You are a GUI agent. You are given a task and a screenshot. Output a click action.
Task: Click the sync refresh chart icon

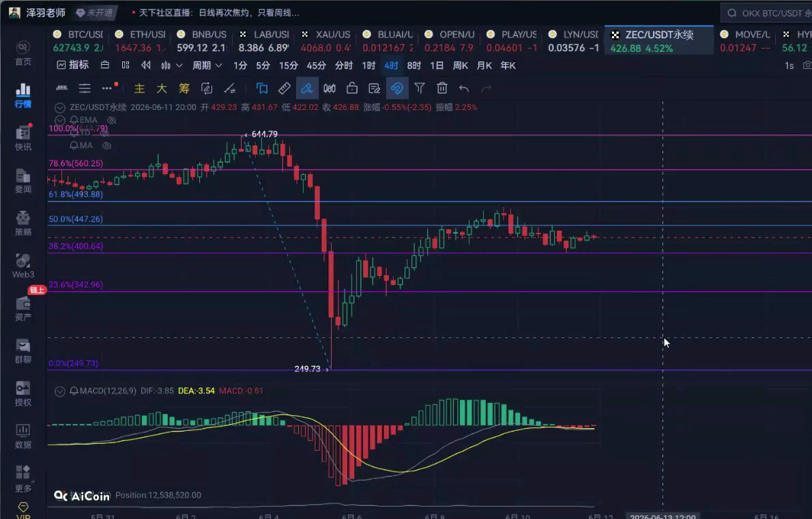pos(207,88)
